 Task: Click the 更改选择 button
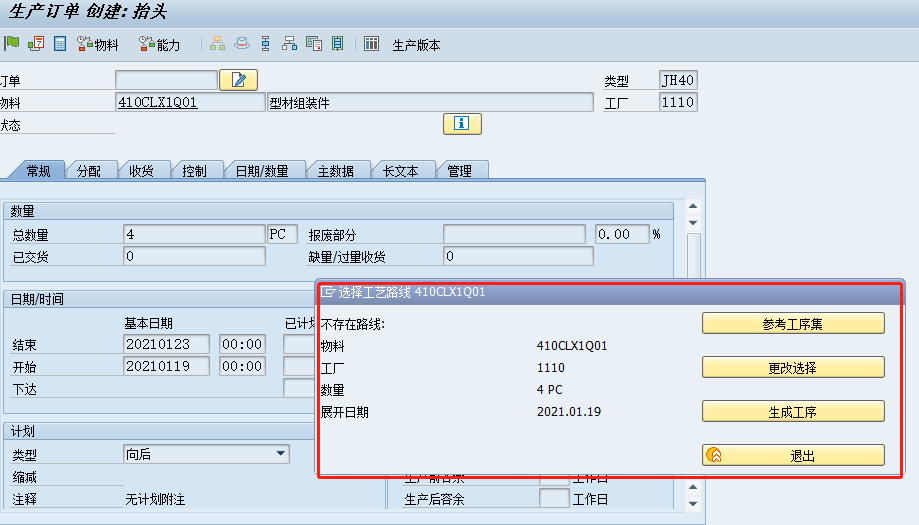[793, 367]
